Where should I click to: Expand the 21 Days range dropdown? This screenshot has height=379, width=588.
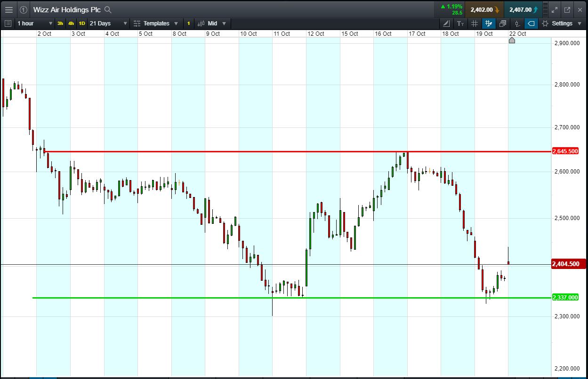[108, 24]
